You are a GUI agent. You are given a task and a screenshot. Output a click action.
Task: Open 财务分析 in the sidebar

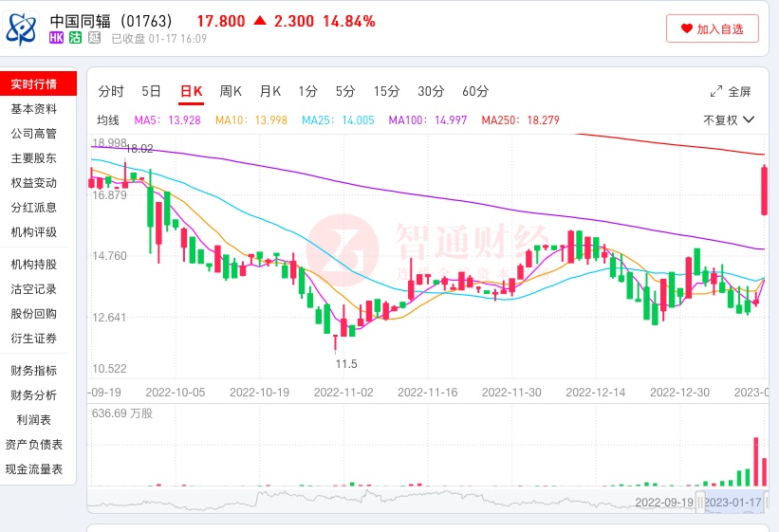(x=34, y=395)
